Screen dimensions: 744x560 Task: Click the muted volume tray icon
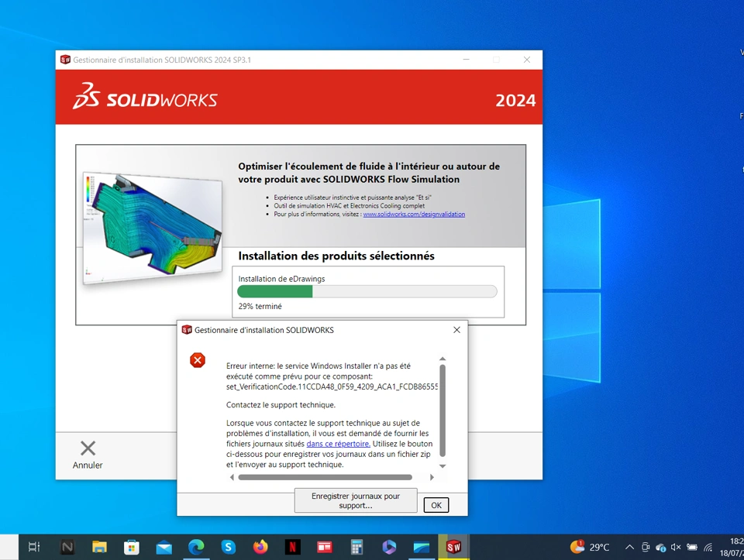[x=676, y=547]
